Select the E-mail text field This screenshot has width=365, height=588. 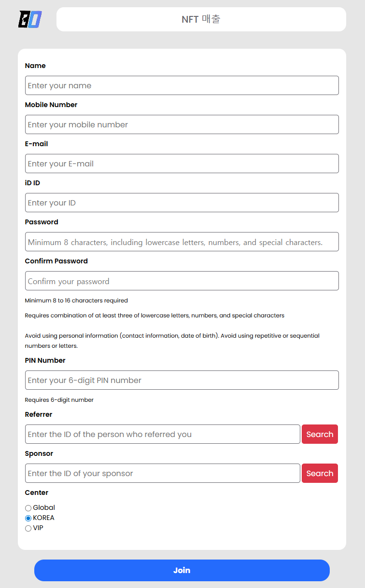click(182, 164)
